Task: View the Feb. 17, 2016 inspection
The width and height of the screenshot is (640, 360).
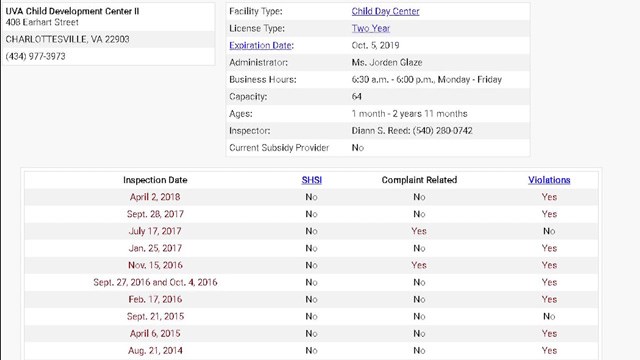Action: (x=155, y=300)
